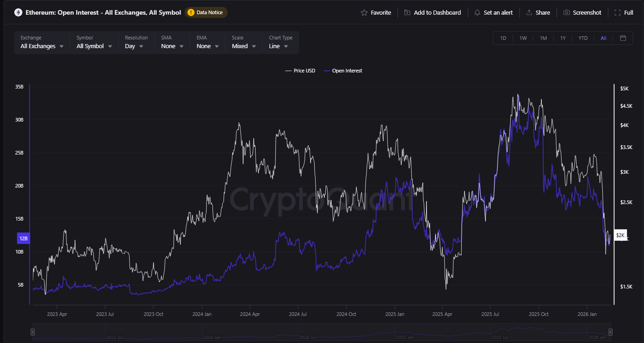Click the Add to Dashboard icon

pos(407,12)
